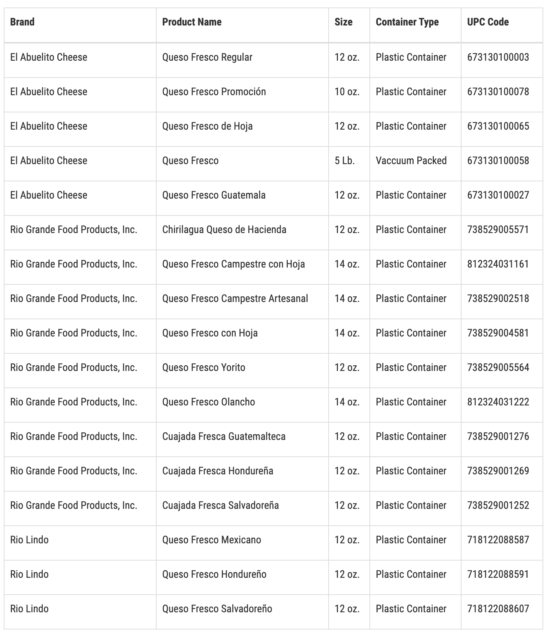The image size is (547, 640).
Task: Click the Container Type column header
Action: [407, 22]
